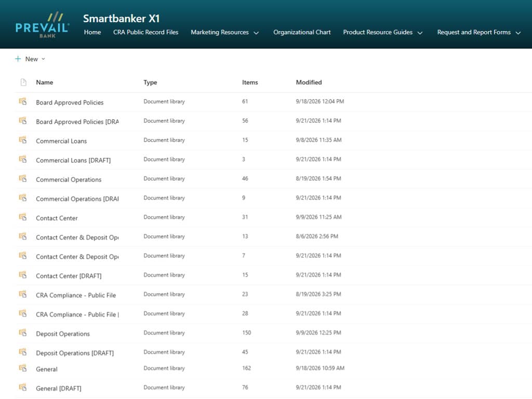Image resolution: width=532 pixels, height=399 pixels.
Task: Click library icon for Commercial Operations with 46 items
Action: point(23,179)
